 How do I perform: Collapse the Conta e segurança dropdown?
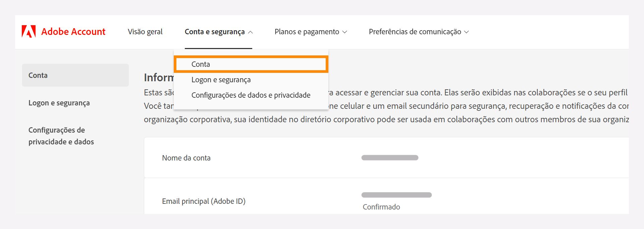[x=215, y=32]
